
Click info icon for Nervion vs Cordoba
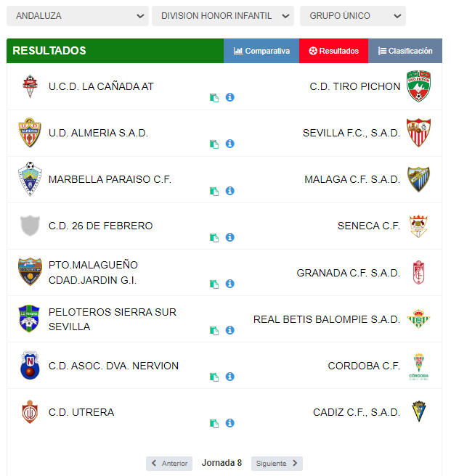(x=229, y=377)
